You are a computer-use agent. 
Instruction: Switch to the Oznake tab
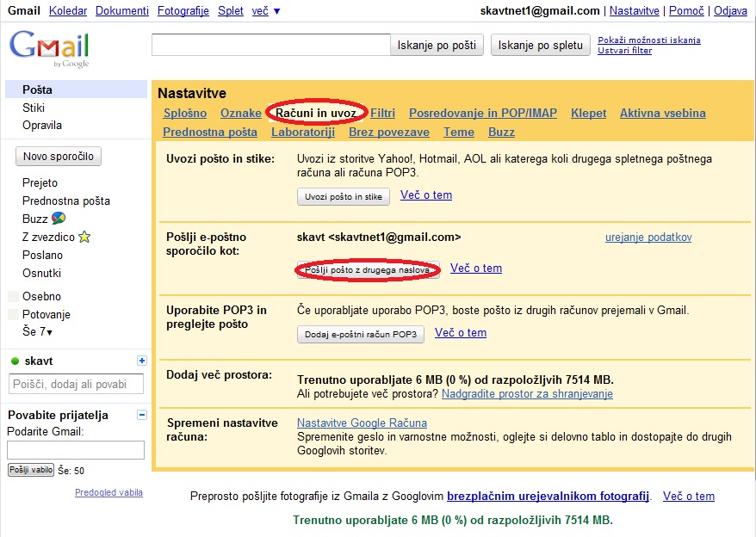pos(240,114)
